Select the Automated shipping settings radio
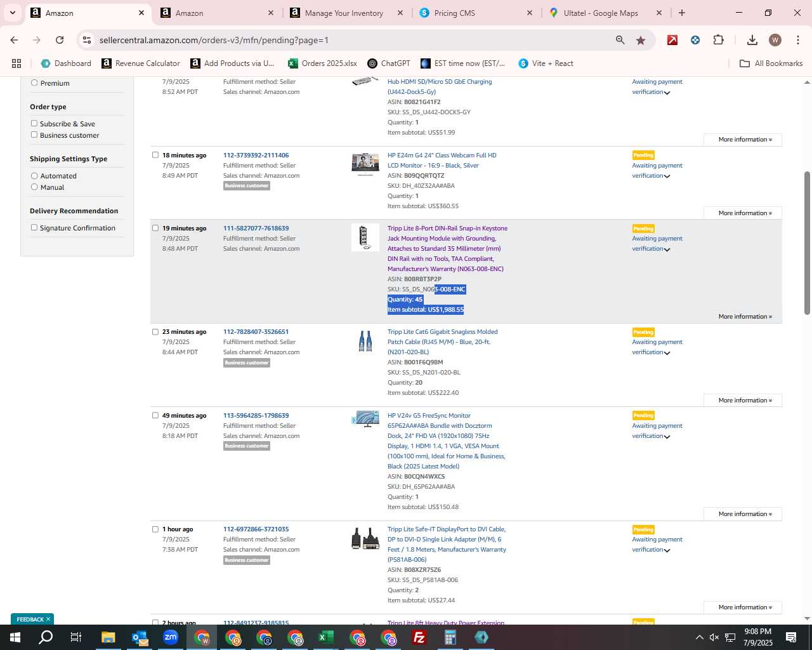Image resolution: width=812 pixels, height=650 pixels. [34, 175]
